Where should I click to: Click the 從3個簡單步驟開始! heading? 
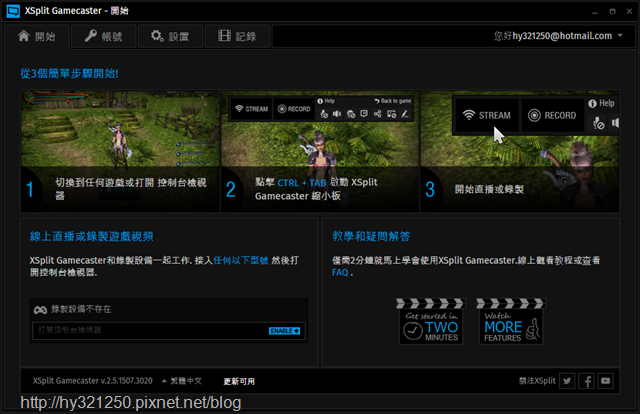(x=69, y=73)
